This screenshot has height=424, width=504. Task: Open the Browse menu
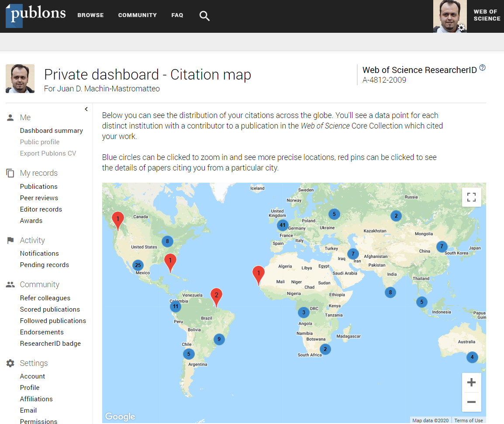pos(90,15)
